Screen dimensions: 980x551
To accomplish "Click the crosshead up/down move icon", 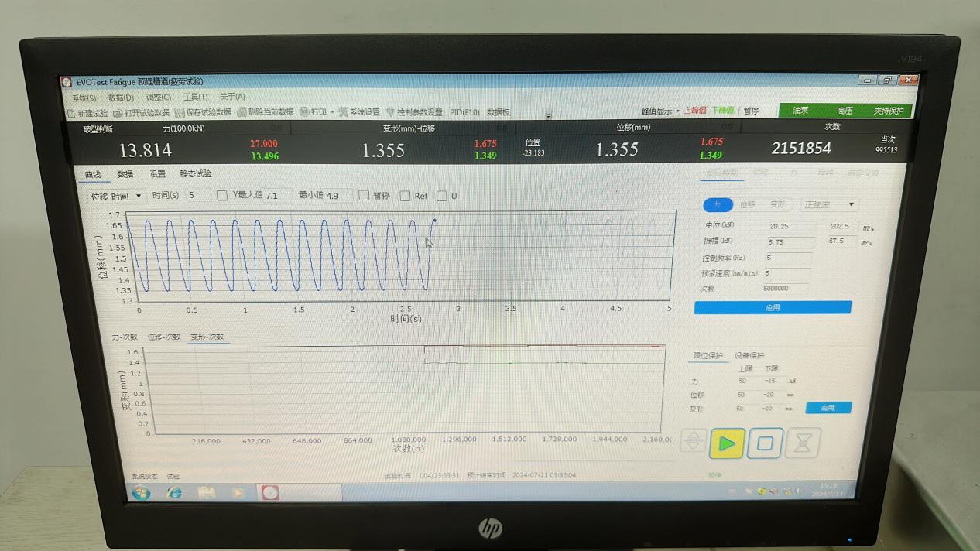I will pyautogui.click(x=693, y=442).
